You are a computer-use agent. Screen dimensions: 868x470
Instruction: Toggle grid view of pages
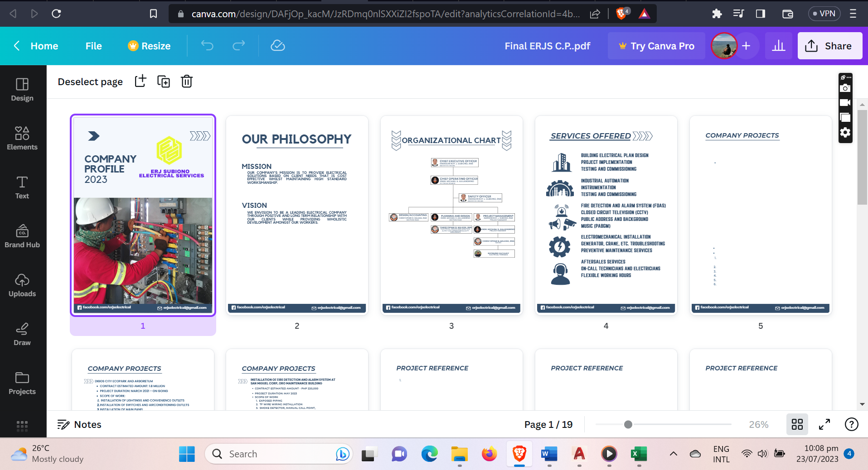click(x=797, y=424)
